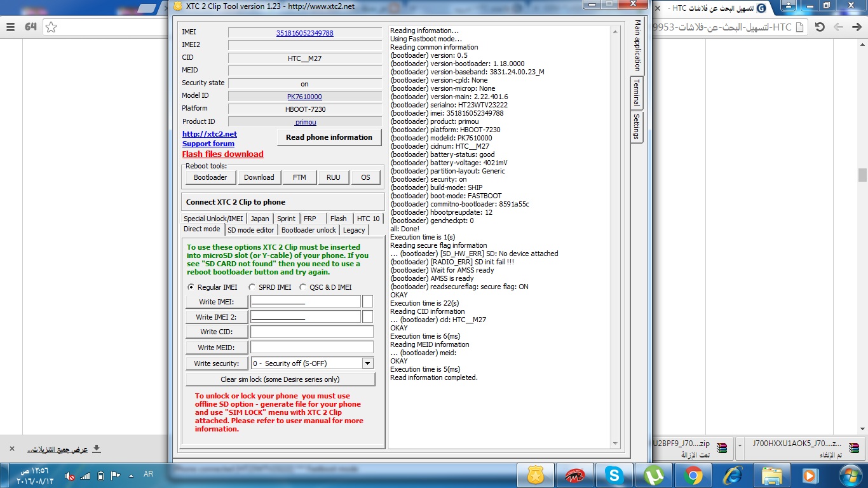The width and height of the screenshot is (868, 488).
Task: Click the Read phone information button
Action: [x=329, y=137]
